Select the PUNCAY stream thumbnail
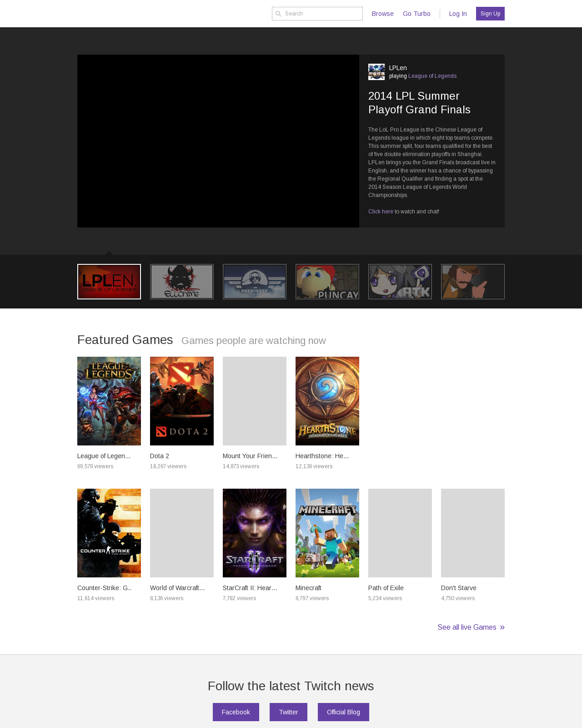Viewport: 582px width, 728px height. pyautogui.click(x=327, y=282)
